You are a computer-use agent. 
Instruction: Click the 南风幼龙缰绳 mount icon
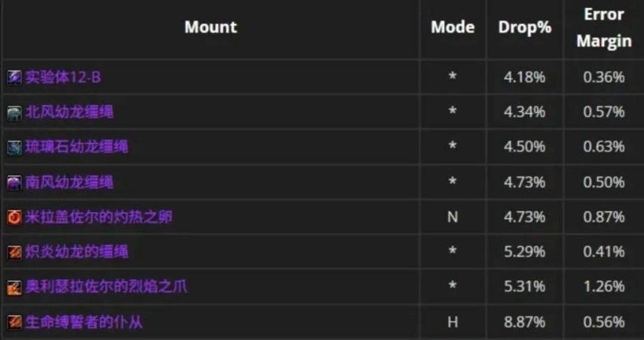14,182
